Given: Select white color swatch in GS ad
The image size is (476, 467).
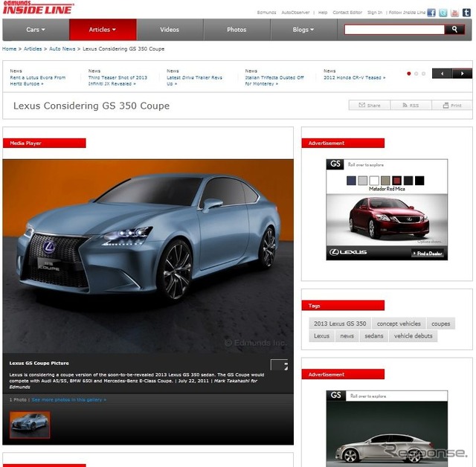Looking at the screenshot, I should click(x=374, y=181).
